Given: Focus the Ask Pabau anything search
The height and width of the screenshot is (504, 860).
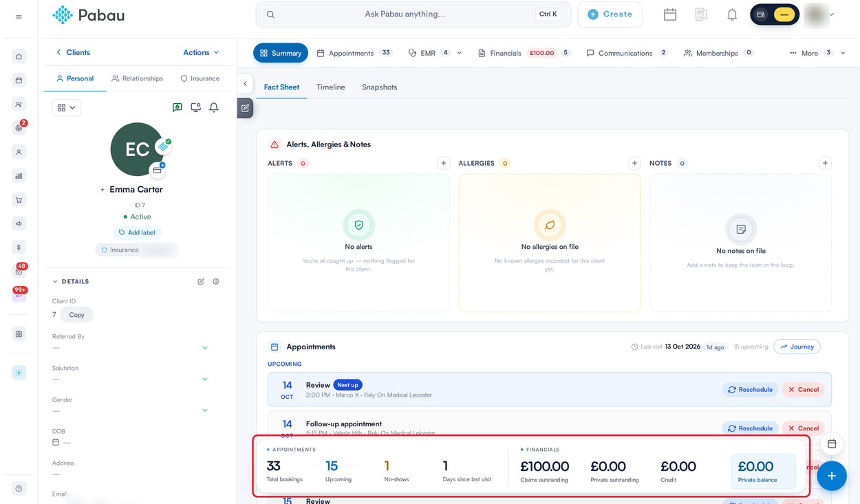Looking at the screenshot, I should 413,14.
